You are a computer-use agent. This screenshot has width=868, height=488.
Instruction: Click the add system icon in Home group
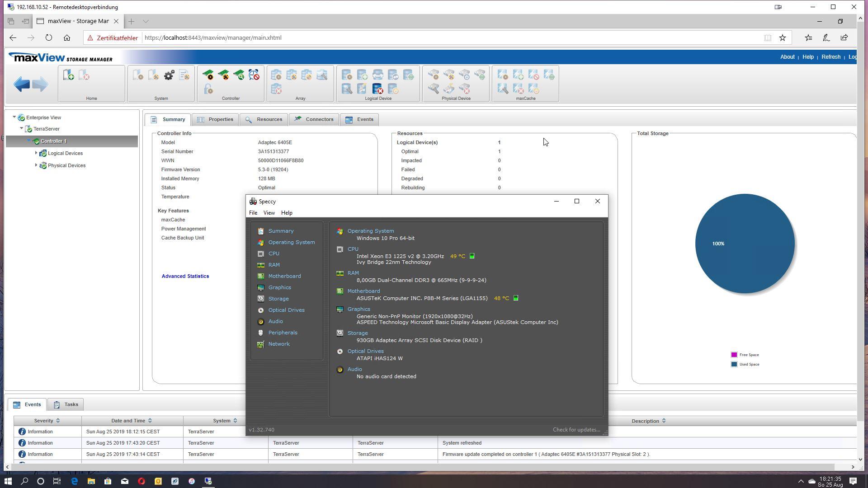(x=69, y=75)
